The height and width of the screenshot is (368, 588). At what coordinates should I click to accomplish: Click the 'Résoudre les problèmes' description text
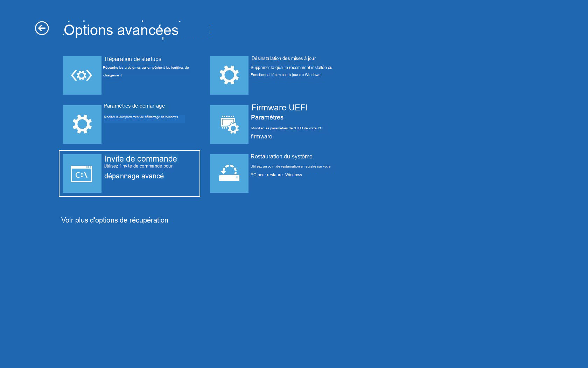[x=146, y=68]
